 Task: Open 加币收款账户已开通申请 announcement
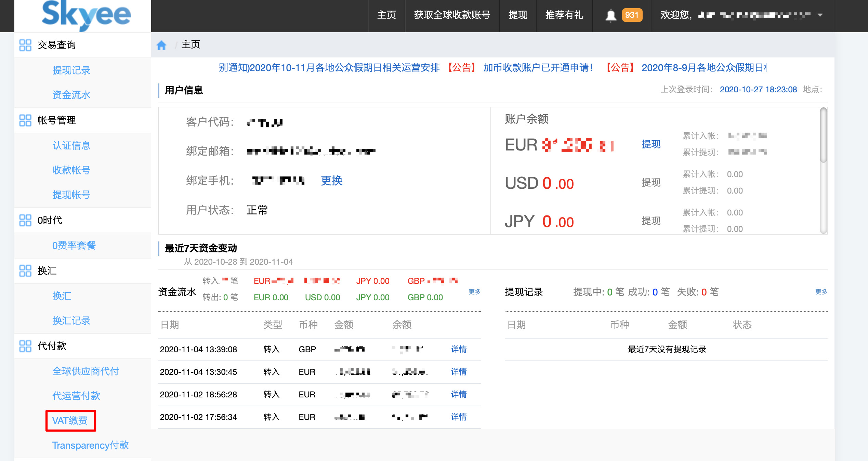click(x=538, y=68)
